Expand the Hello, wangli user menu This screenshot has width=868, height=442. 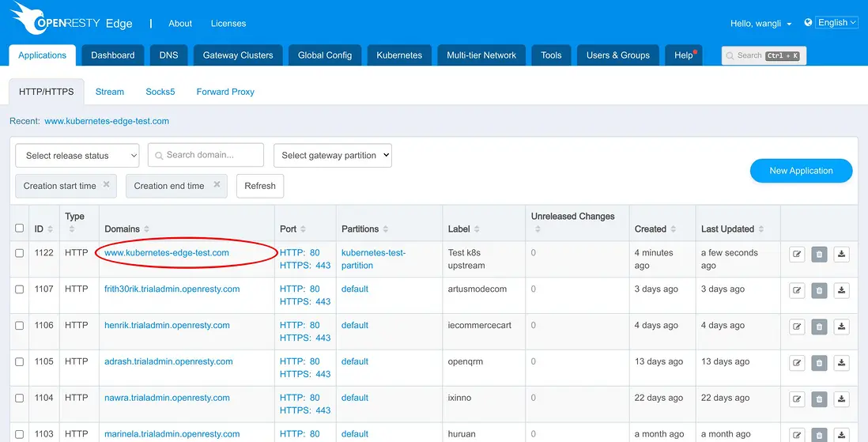click(761, 23)
